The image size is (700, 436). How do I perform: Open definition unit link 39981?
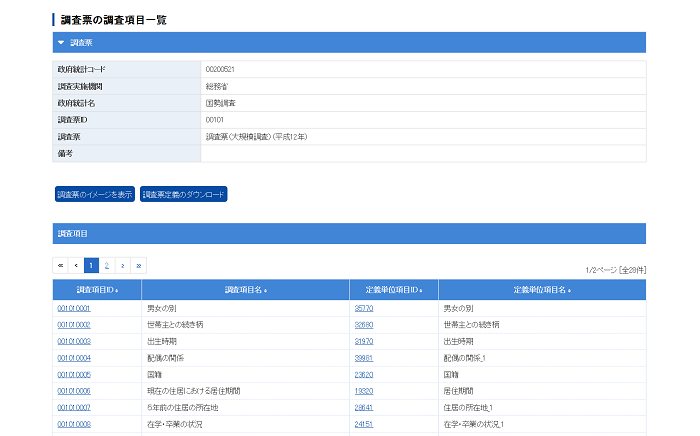[364, 358]
